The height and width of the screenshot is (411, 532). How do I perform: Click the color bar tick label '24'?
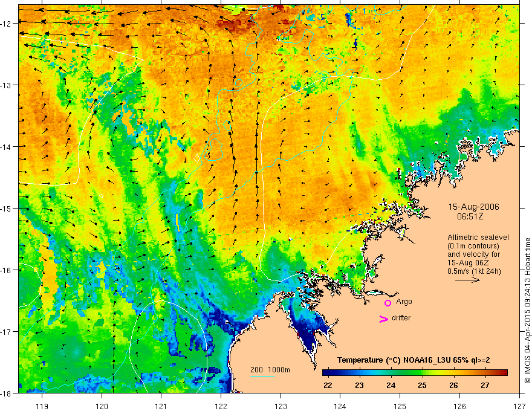391,385
